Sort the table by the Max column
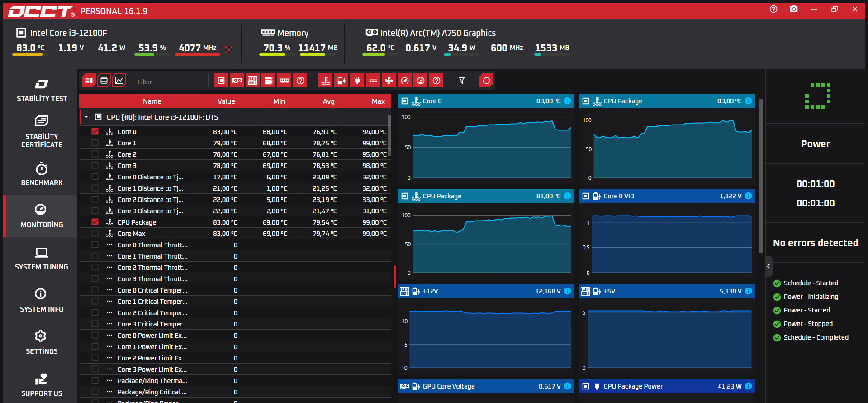The width and height of the screenshot is (868, 403). tap(378, 101)
